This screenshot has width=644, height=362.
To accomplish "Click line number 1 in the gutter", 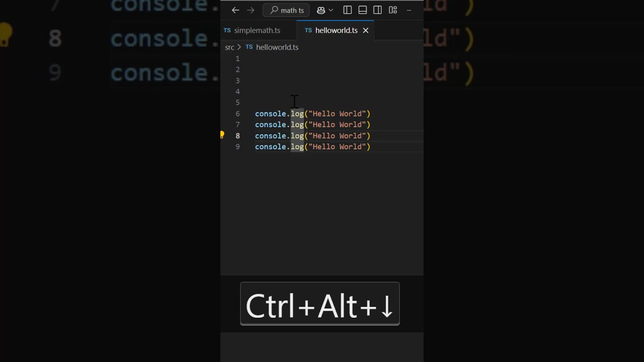I will 238,59.
